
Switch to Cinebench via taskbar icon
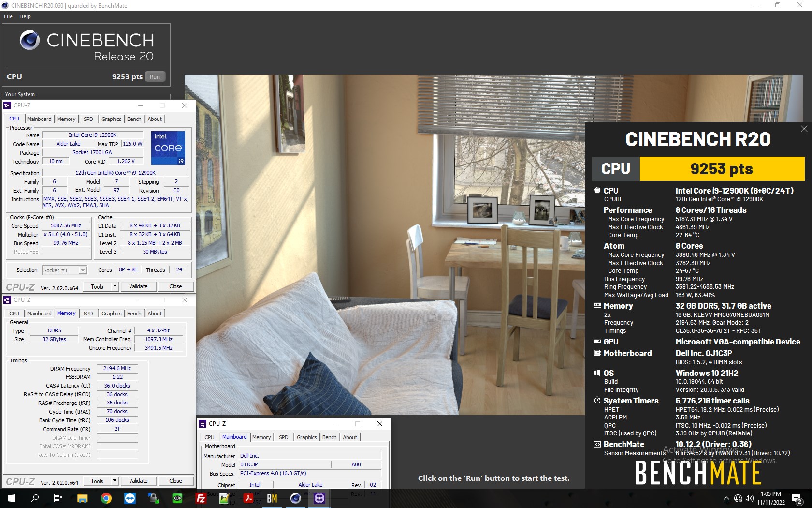(x=295, y=498)
